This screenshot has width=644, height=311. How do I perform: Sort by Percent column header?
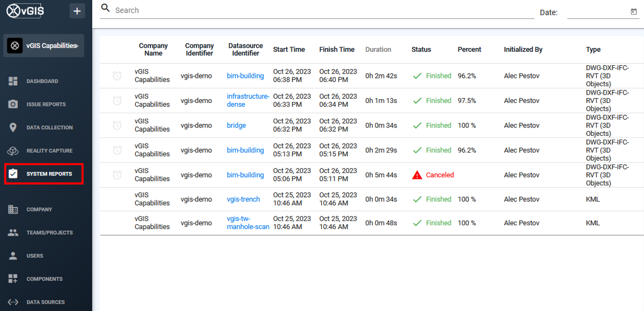[x=470, y=50]
